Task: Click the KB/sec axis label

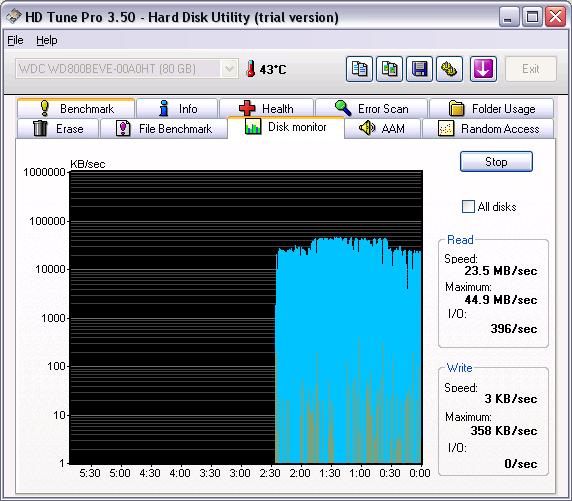Action: coord(88,164)
